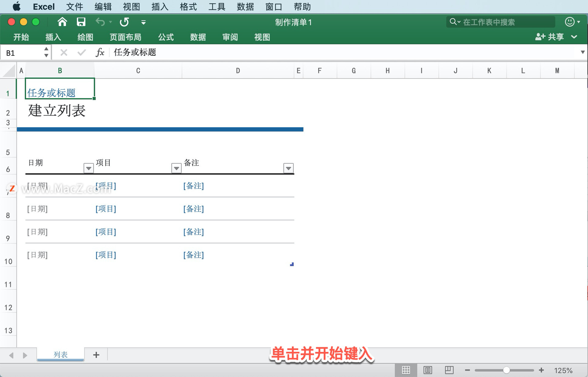Open the 公式 ribbon tab
Screen dimensions: 588x377
pos(166,37)
